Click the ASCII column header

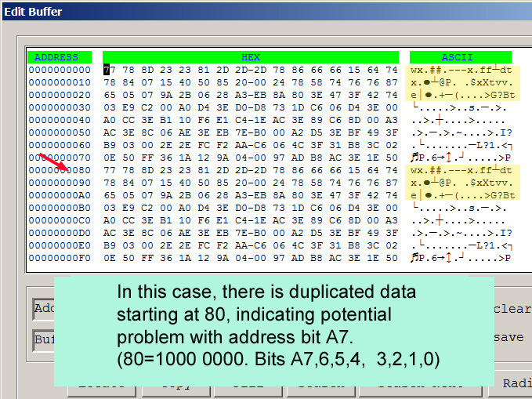coord(461,57)
